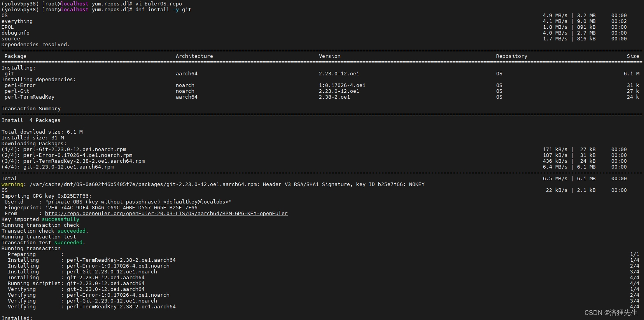Click the 'Installed:' line at bottom
The height and width of the screenshot is (320, 644).
click(17, 318)
